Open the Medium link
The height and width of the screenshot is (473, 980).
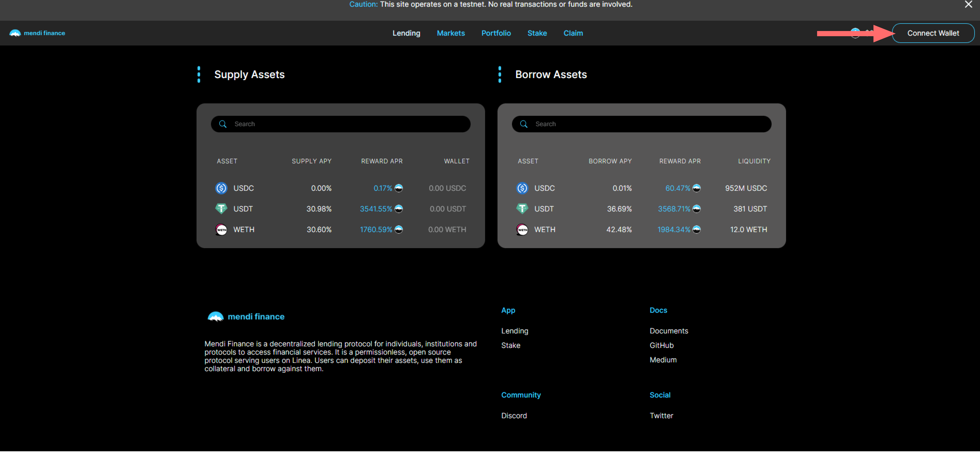663,360
